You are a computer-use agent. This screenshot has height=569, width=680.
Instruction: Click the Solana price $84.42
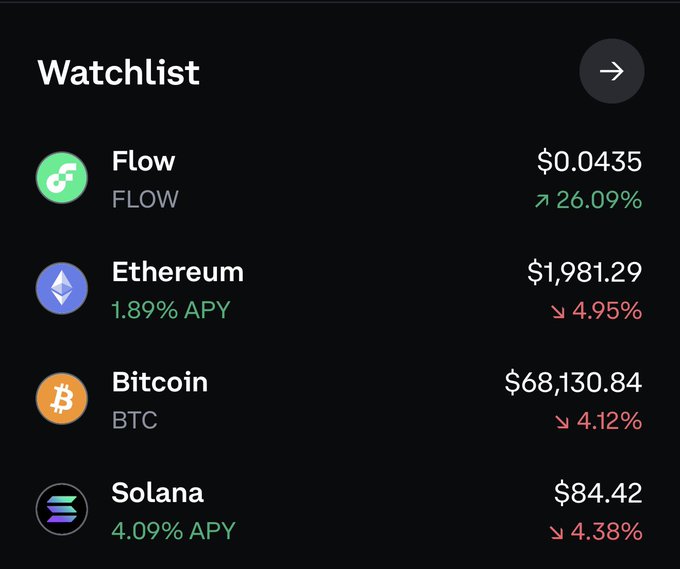coord(598,492)
